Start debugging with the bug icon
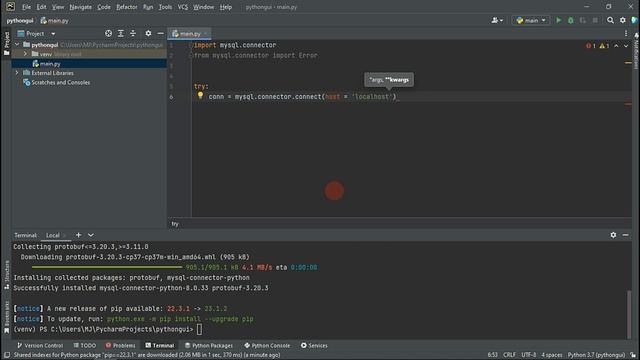This screenshot has height=360, width=640. [x=571, y=20]
